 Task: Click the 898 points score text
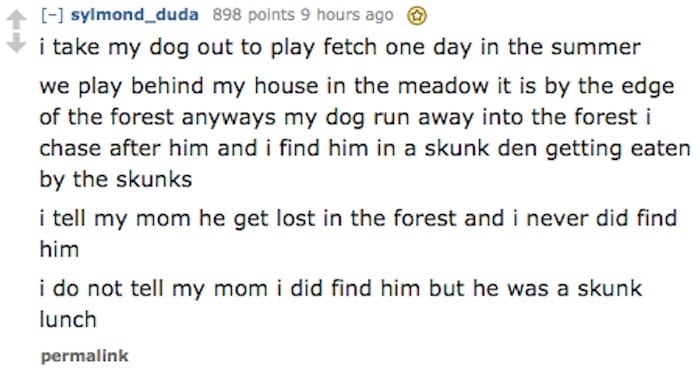pyautogui.click(x=253, y=15)
